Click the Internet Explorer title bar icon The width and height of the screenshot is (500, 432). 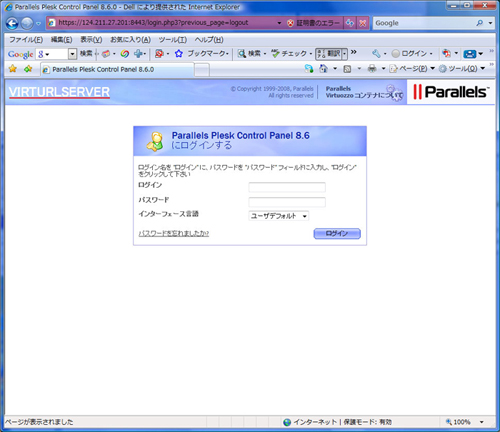9,7
